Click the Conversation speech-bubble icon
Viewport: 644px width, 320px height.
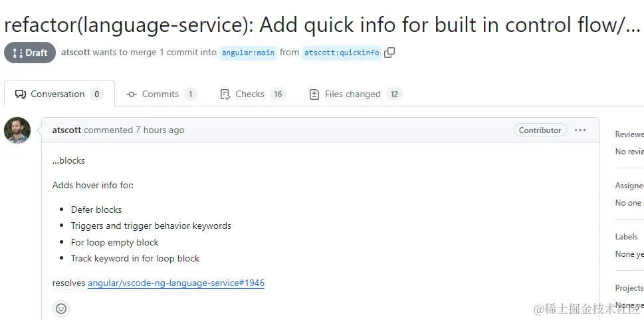tap(21, 94)
